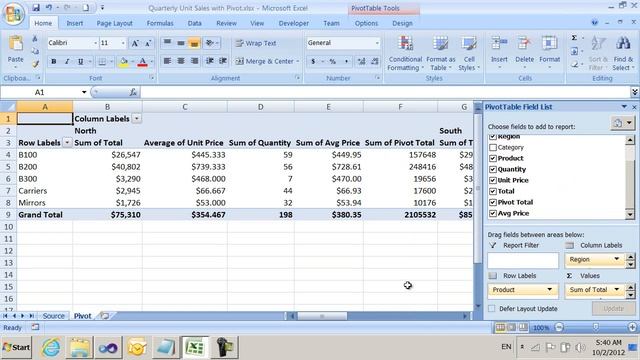The width and height of the screenshot is (640, 360).
Task: Increase font size with Grow Font
Action: pos(135,43)
